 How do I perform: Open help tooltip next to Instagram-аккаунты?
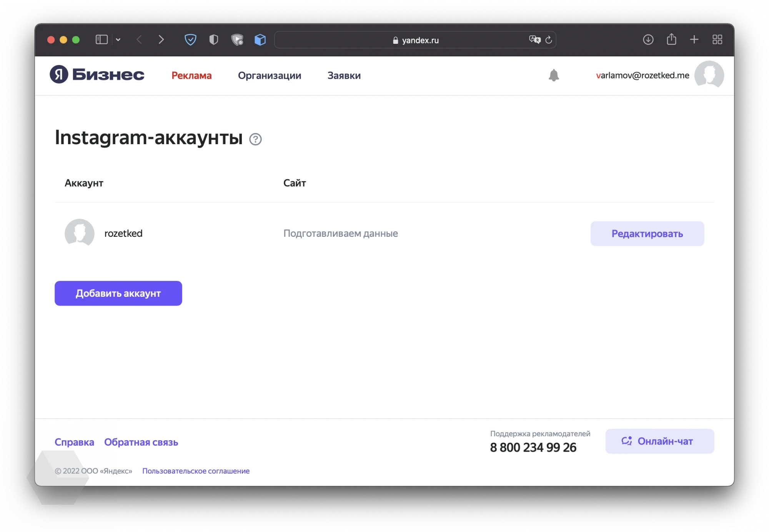point(255,139)
